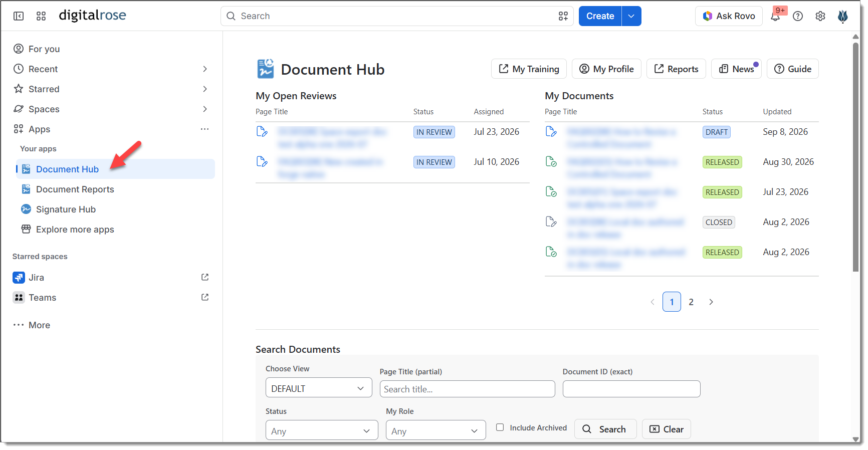Open the Jira external link icon
The width and height of the screenshot is (868, 450).
point(205,277)
